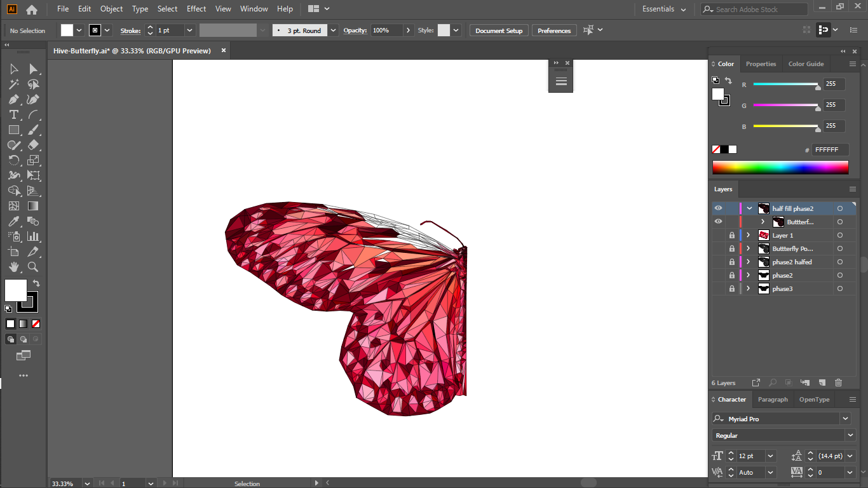Pick the Paintbrush tool
868x488 pixels.
click(34, 130)
